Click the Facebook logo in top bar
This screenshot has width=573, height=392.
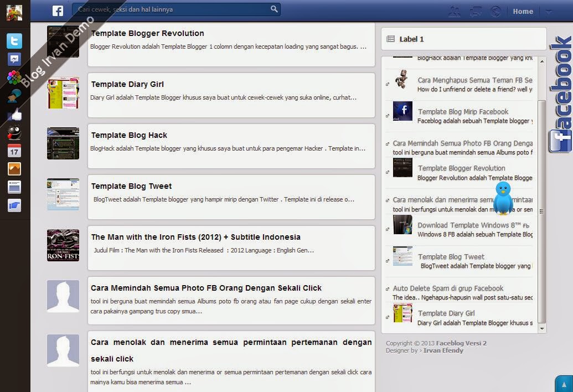(x=58, y=11)
